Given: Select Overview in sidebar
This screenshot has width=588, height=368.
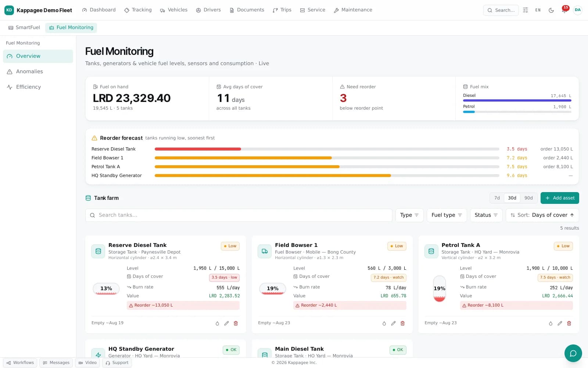Looking at the screenshot, I should click(x=38, y=56).
